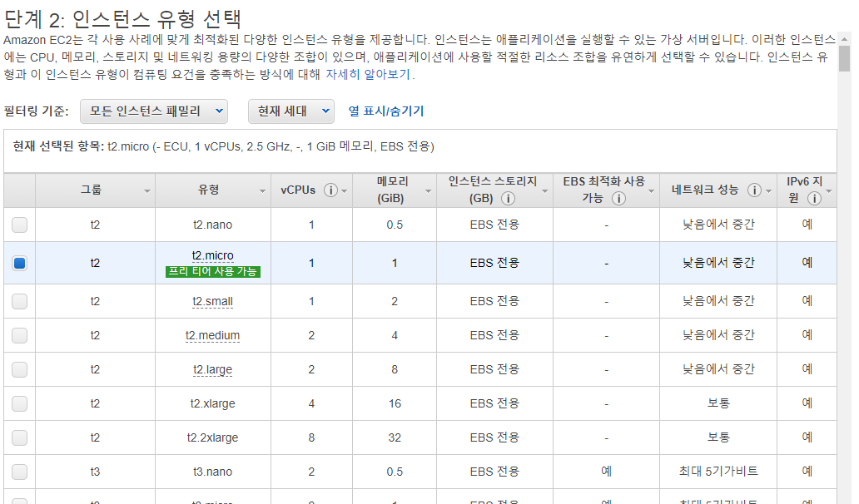Click the 유형 column header
The height and width of the screenshot is (504, 859).
(212, 190)
